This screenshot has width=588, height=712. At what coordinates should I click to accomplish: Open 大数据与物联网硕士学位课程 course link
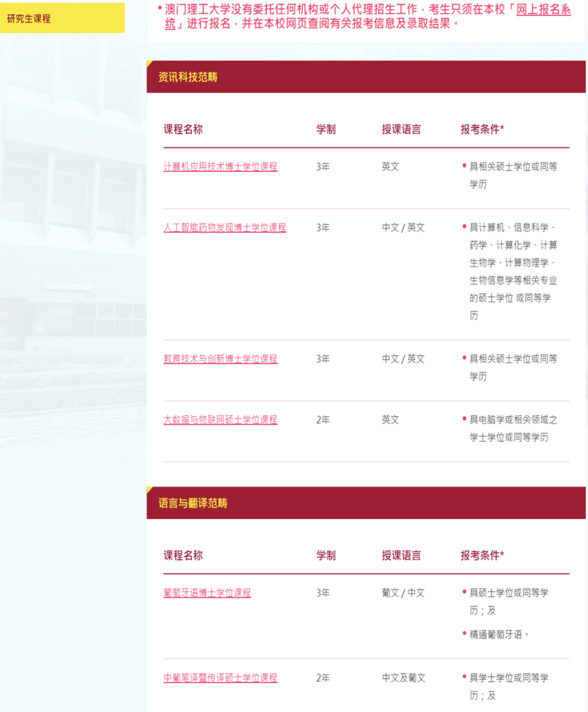pyautogui.click(x=220, y=420)
